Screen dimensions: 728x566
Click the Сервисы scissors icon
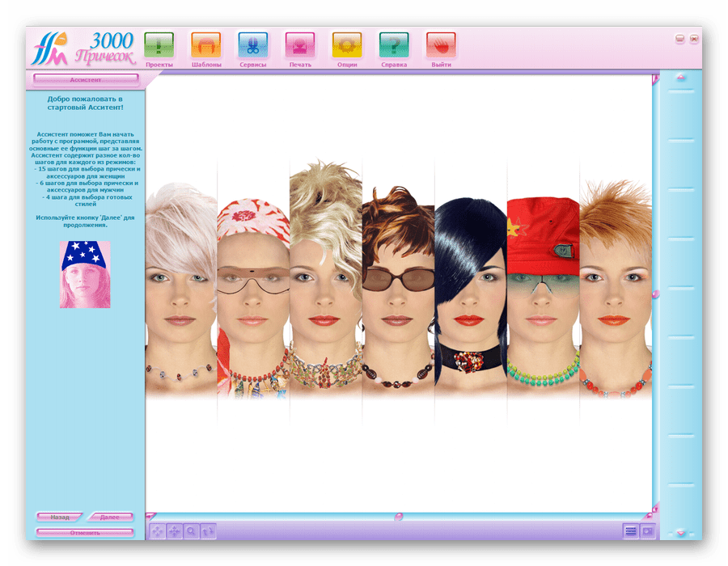tap(252, 45)
